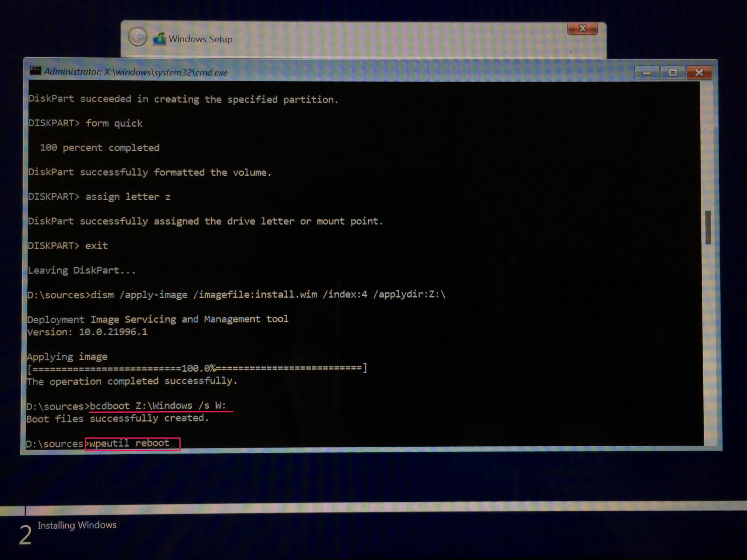This screenshot has width=747, height=560.
Task: Click the Administrator cmd.exe title bar text
Action: pos(136,72)
